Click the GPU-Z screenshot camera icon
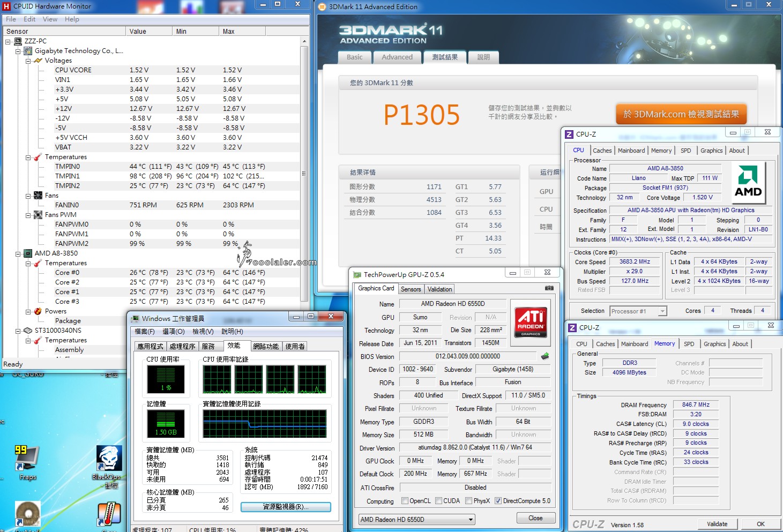The width and height of the screenshot is (783, 532). [x=549, y=288]
